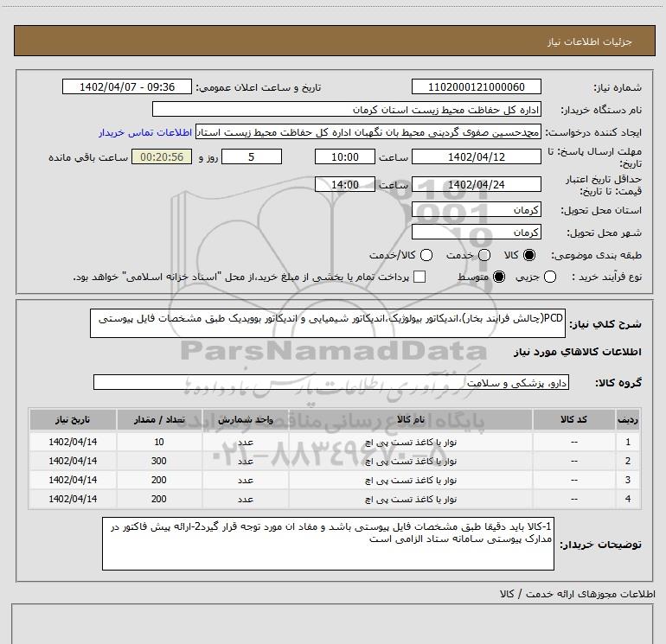Click the ردیف column header

pyautogui.click(x=628, y=420)
